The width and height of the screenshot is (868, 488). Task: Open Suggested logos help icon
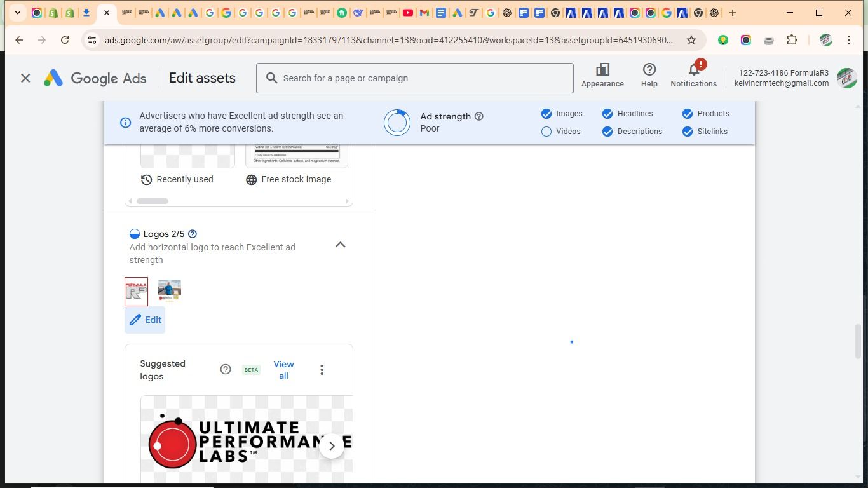point(226,369)
